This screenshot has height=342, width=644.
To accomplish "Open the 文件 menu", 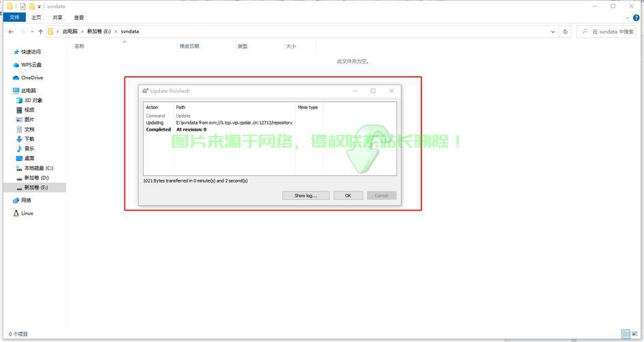I will (14, 18).
